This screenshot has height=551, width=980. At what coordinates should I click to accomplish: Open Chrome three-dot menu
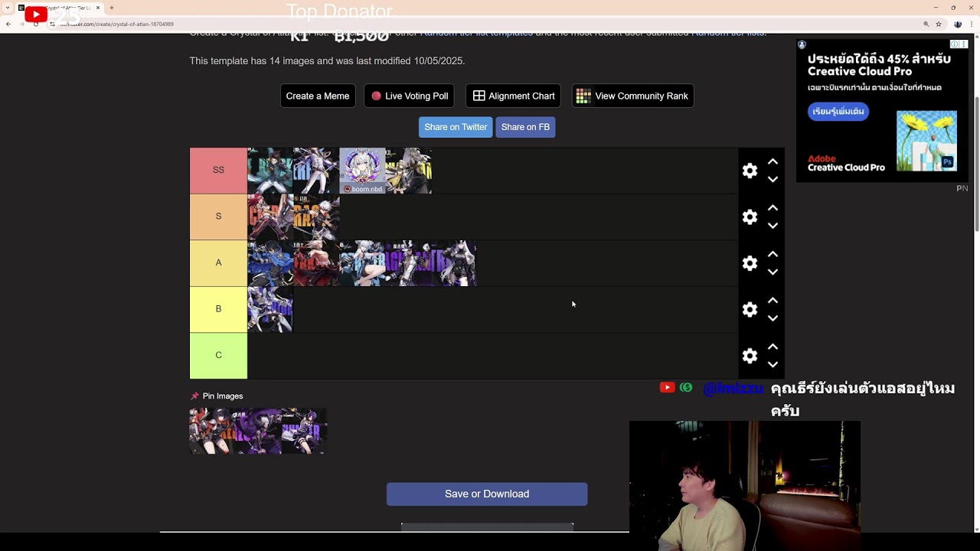(x=971, y=24)
